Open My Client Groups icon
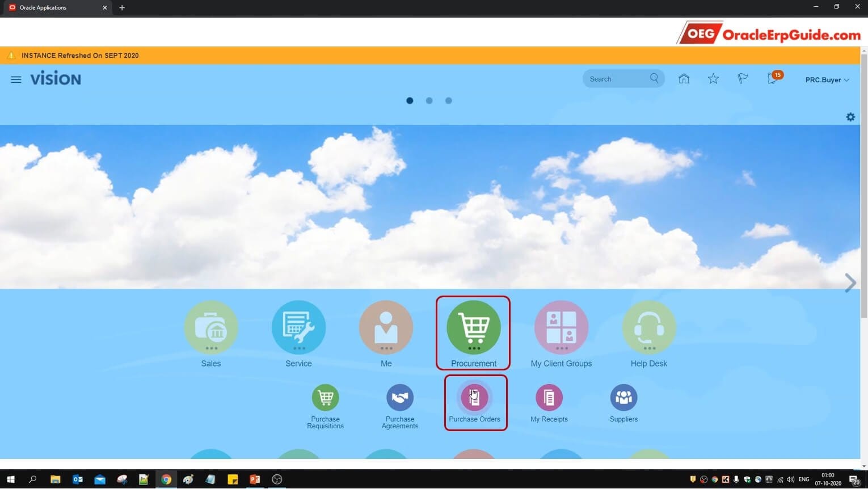The width and height of the screenshot is (868, 489). point(561,327)
